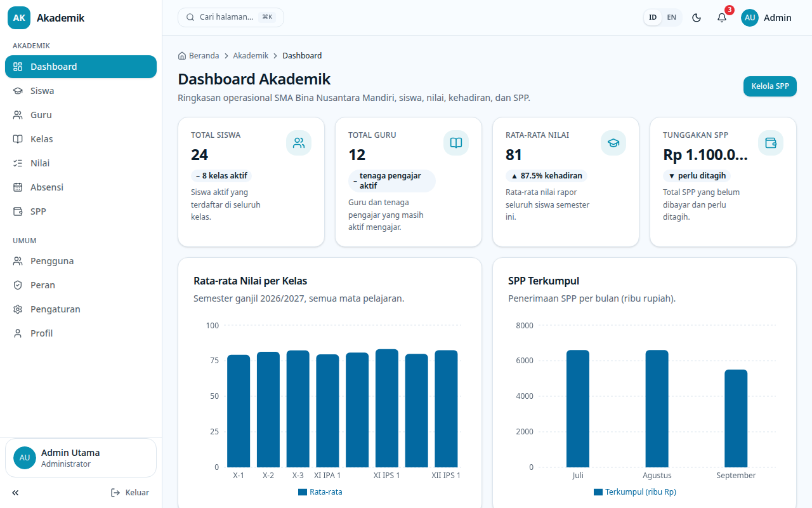The image size is (812, 508).
Task: Go to the Siswa page
Action: pos(81,91)
